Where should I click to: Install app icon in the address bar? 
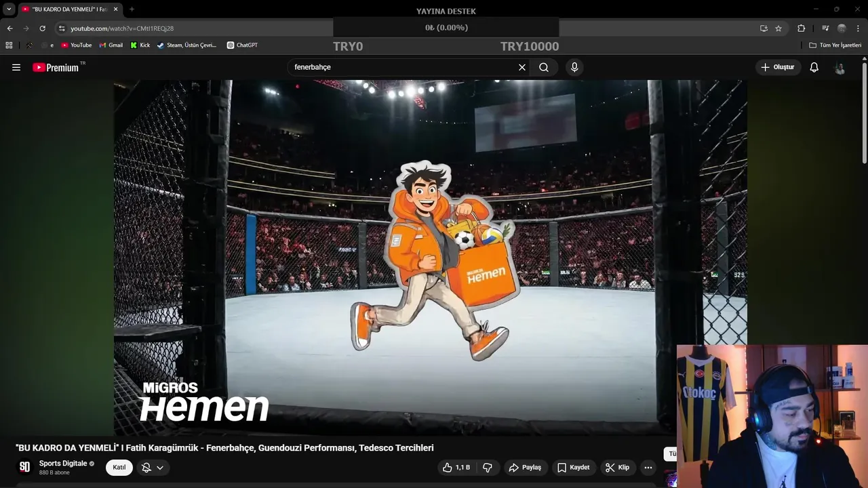click(x=764, y=28)
